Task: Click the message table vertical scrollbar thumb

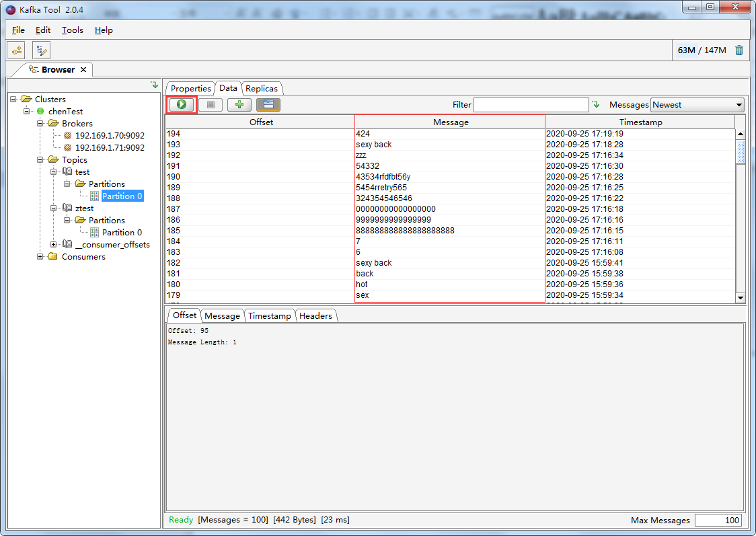Action: pyautogui.click(x=741, y=151)
